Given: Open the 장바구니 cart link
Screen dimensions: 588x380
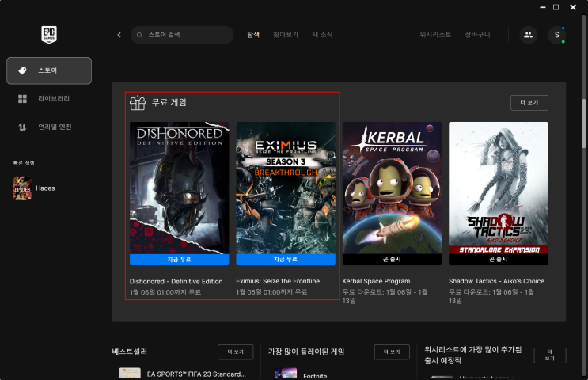Looking at the screenshot, I should coord(477,35).
